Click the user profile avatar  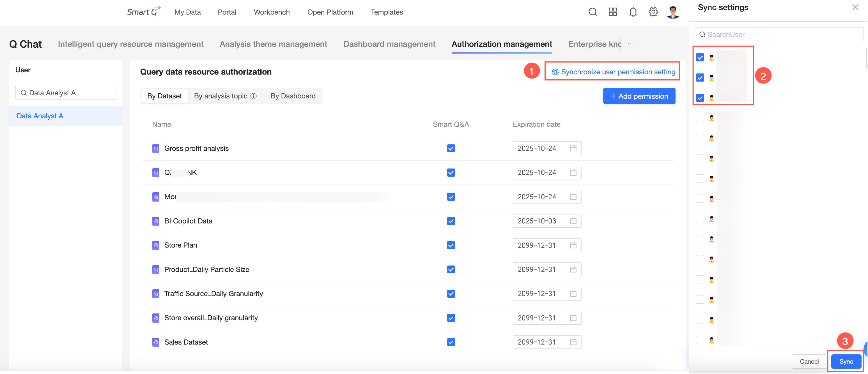pyautogui.click(x=673, y=12)
